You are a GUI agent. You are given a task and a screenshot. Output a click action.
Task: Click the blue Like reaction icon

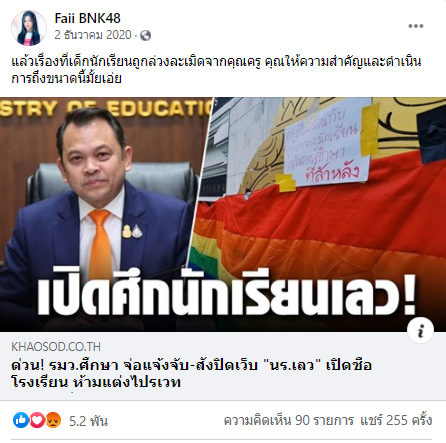(21, 420)
